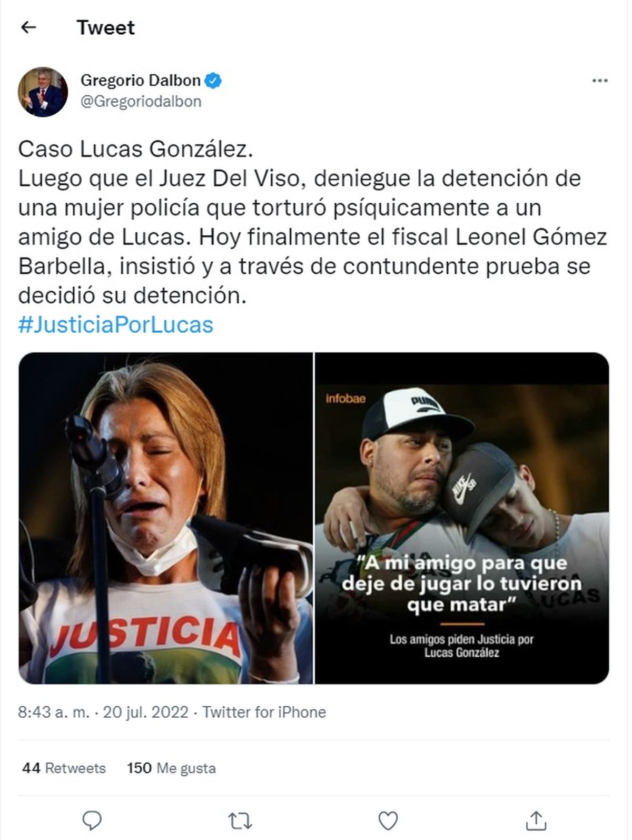632x840 pixels.
Task: Open the @Gregoriodalbon handle
Action: pyautogui.click(x=141, y=101)
